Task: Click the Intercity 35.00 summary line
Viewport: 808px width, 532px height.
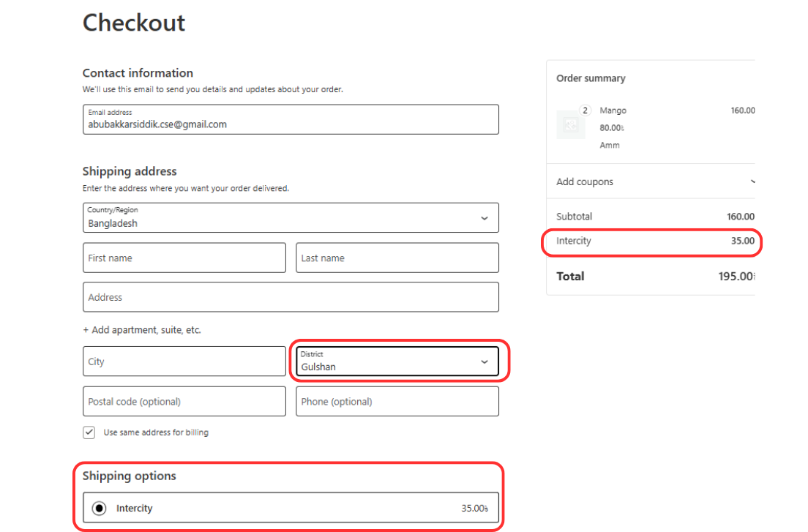Action: [x=651, y=241]
